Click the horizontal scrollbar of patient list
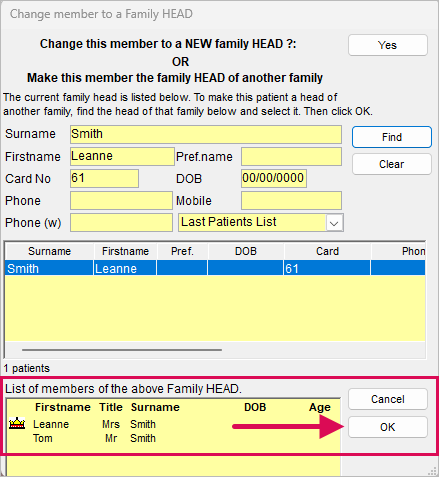439x477 pixels. pyautogui.click(x=122, y=350)
